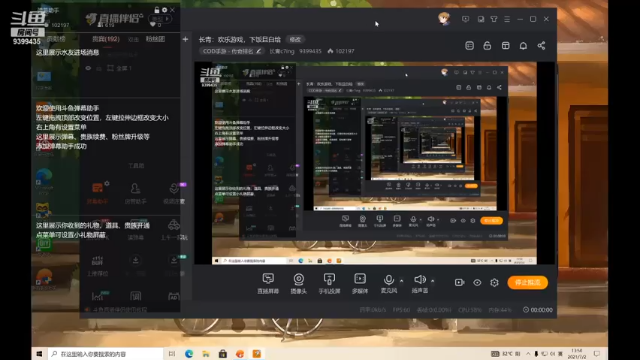Expand the microphone options arrow
This screenshot has width=640, height=360.
click(401, 281)
